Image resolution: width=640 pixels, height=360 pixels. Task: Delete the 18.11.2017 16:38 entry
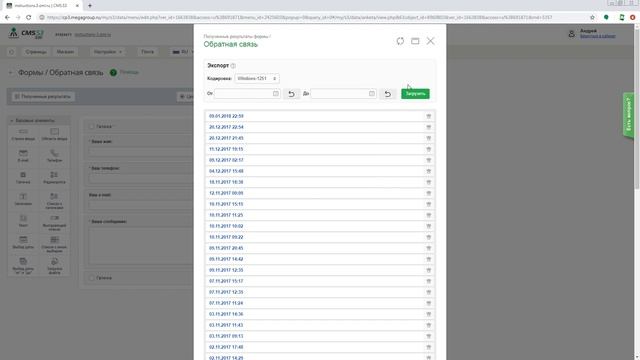[x=429, y=182]
